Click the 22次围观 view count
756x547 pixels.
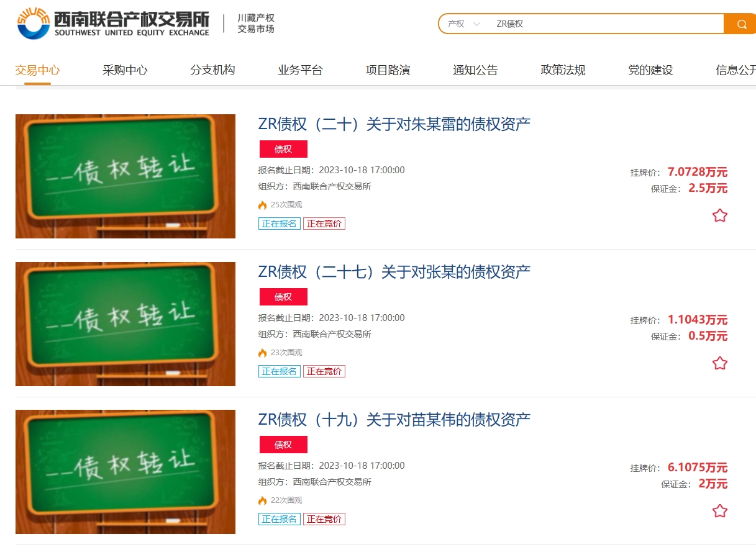(x=286, y=500)
